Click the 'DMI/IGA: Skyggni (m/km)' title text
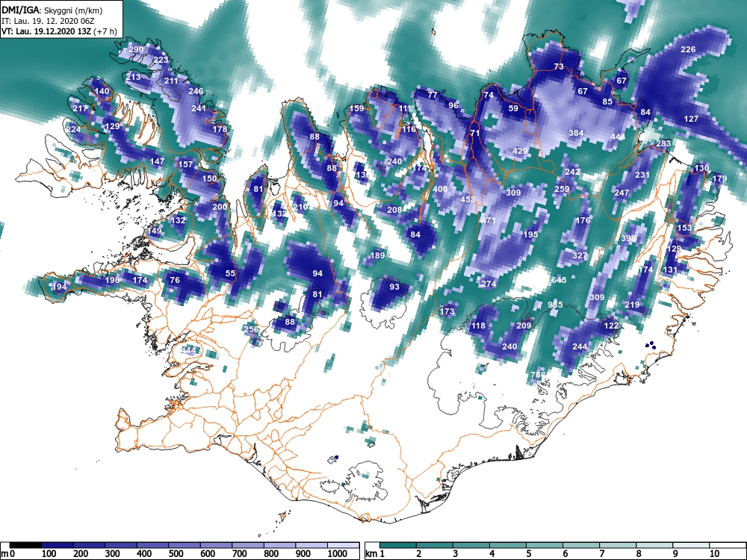 [x=52, y=10]
